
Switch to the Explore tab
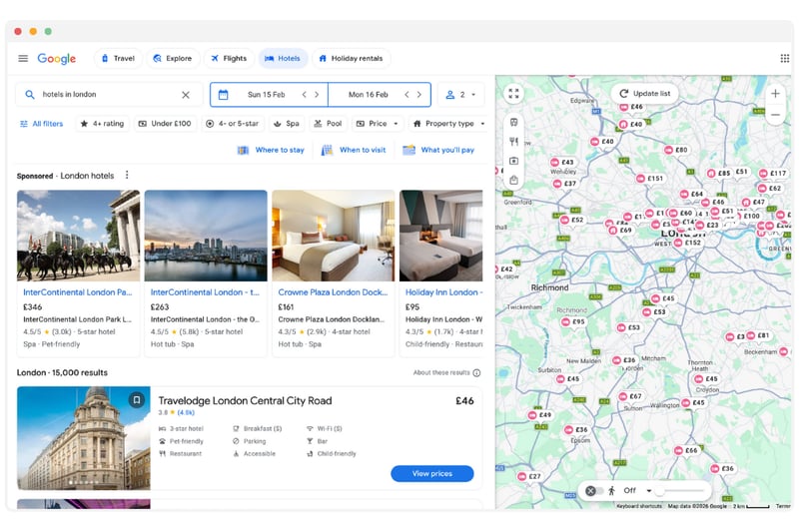coord(173,58)
